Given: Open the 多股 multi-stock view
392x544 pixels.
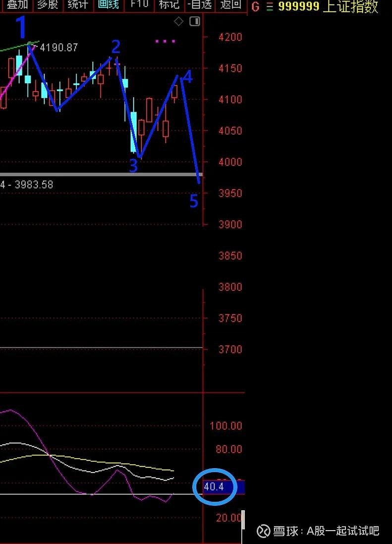Looking at the screenshot, I should coord(48,5).
